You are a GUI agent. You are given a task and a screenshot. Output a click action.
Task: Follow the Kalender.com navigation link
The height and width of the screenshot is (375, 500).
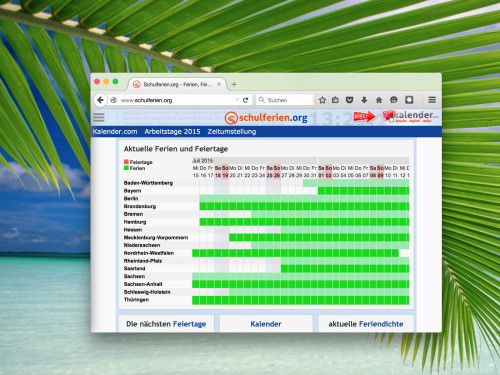[x=115, y=132]
